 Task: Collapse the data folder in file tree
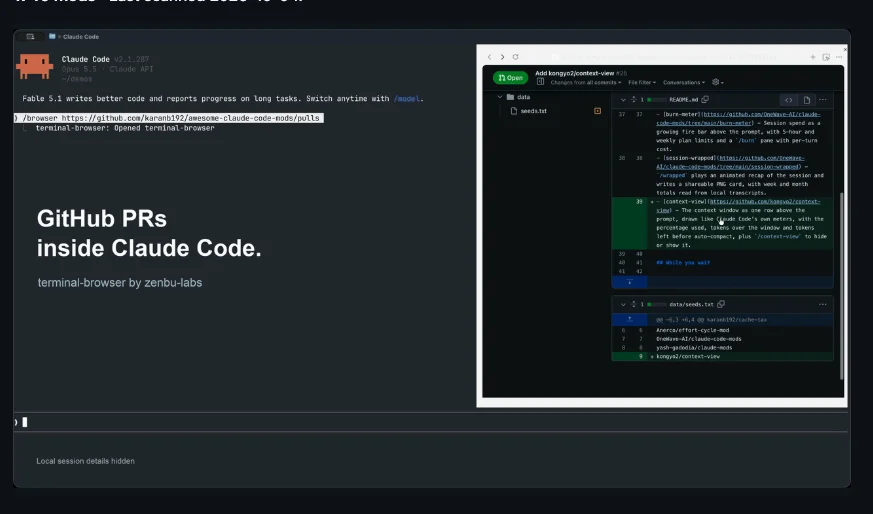pos(499,97)
